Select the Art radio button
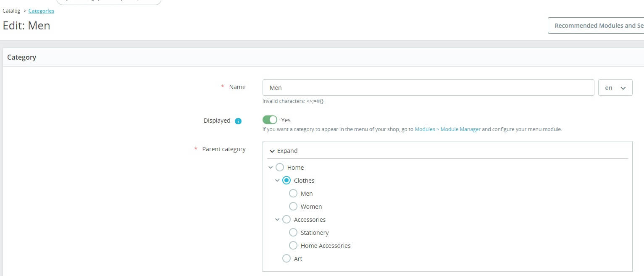Screen dimensions: 644x276 pos(287,258)
